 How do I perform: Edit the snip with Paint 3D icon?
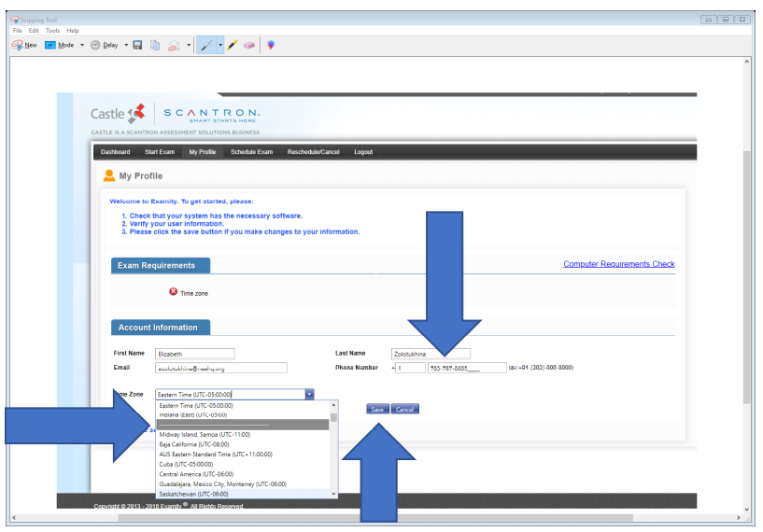[271, 45]
